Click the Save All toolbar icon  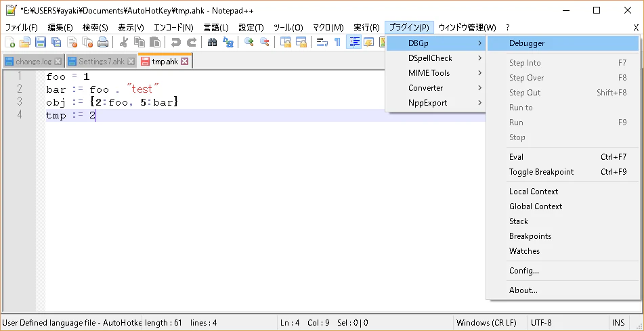56,42
